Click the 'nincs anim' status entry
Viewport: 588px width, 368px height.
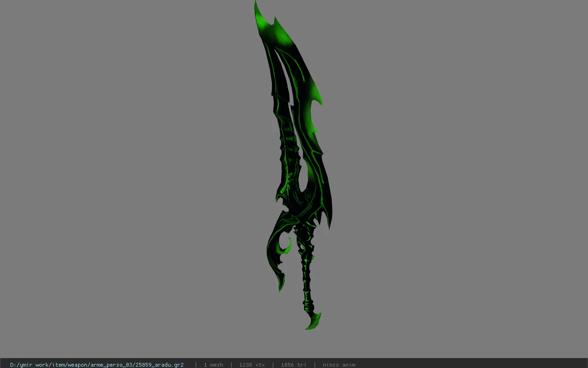(x=339, y=365)
